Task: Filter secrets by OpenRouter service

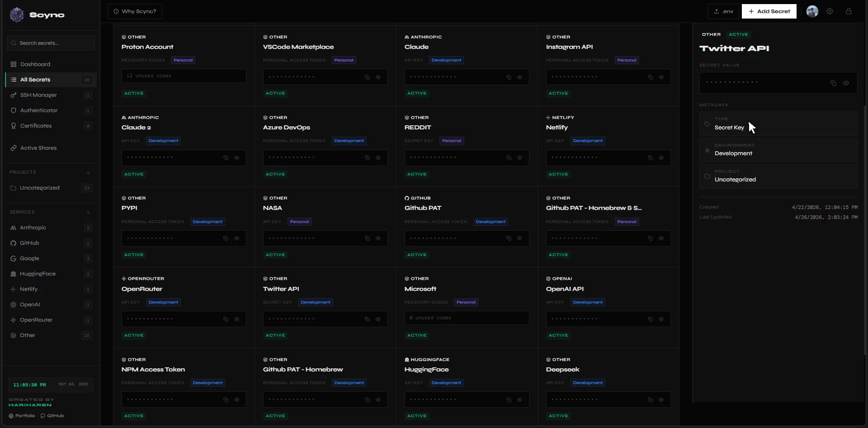Action: tap(51, 320)
